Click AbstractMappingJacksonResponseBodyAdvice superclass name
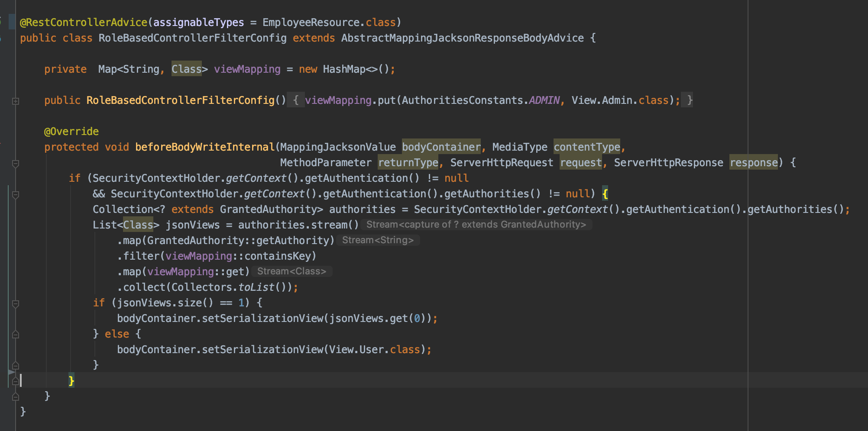 pos(462,38)
